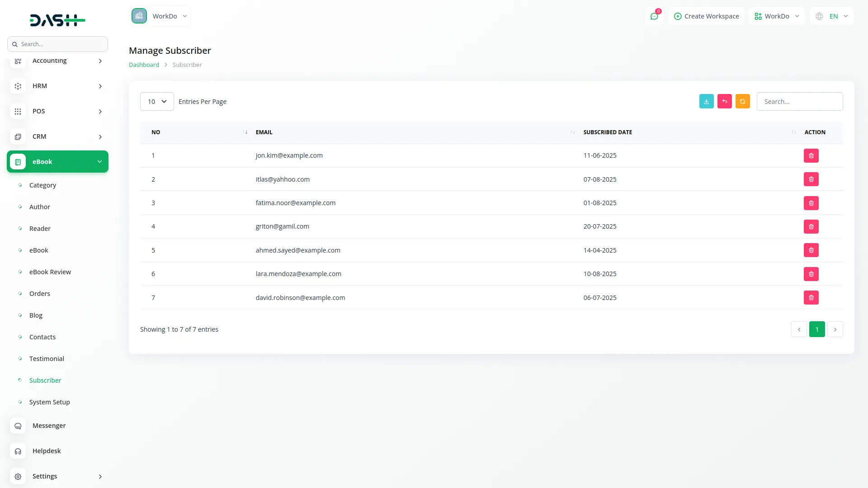
Task: Open the entries per page dropdown
Action: click(157, 102)
